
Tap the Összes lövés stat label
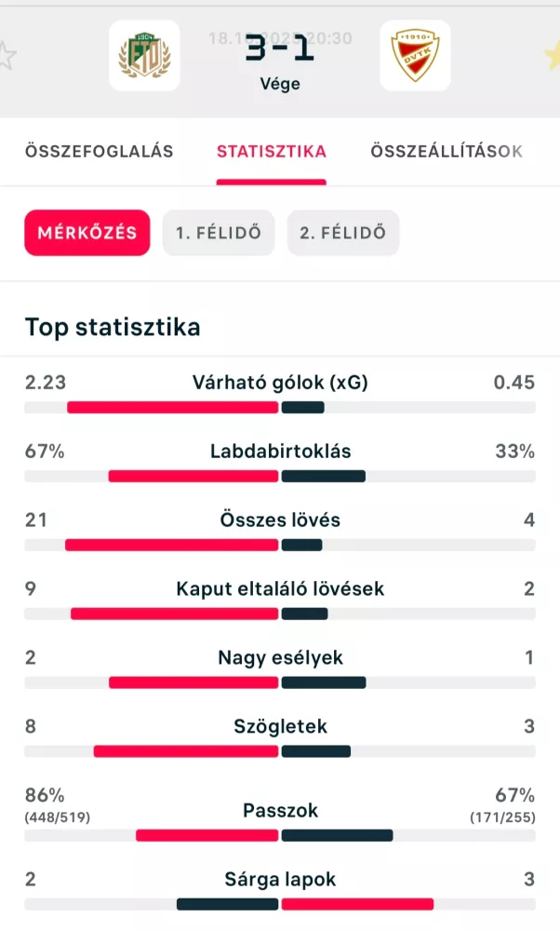(x=280, y=520)
